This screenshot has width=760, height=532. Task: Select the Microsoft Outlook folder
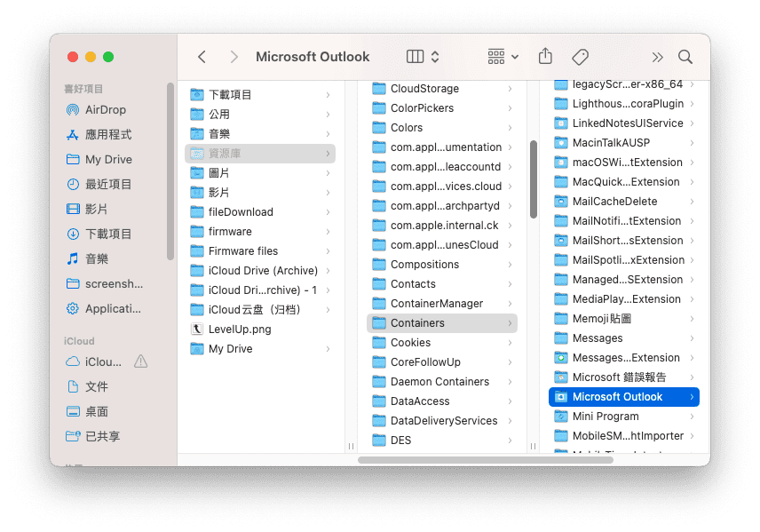[624, 397]
